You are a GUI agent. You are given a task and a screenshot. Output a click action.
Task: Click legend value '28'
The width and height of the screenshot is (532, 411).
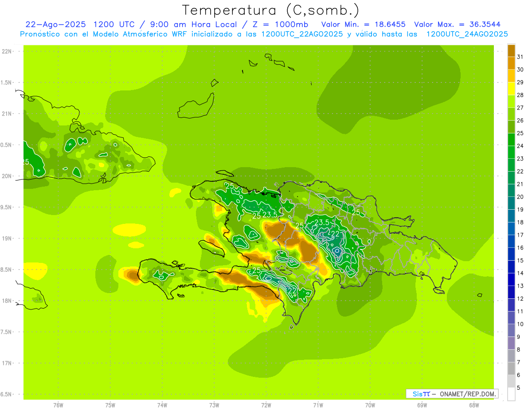tap(520, 95)
